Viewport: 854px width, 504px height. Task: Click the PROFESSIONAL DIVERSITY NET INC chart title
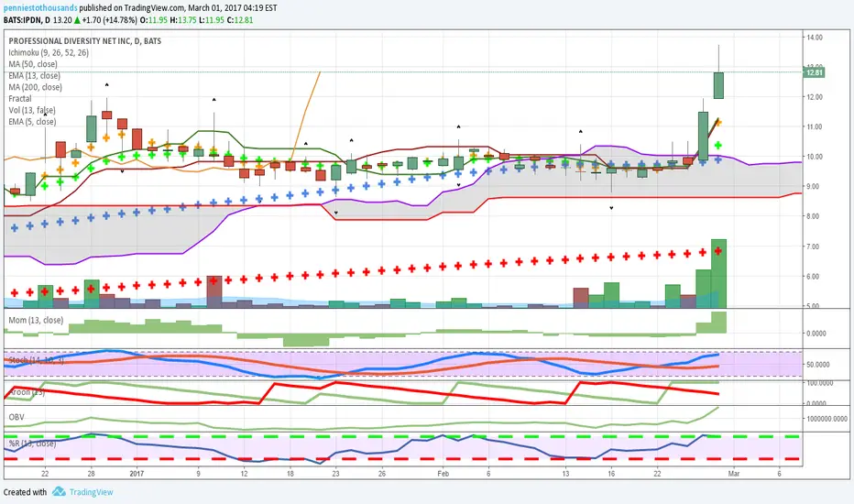(x=85, y=41)
